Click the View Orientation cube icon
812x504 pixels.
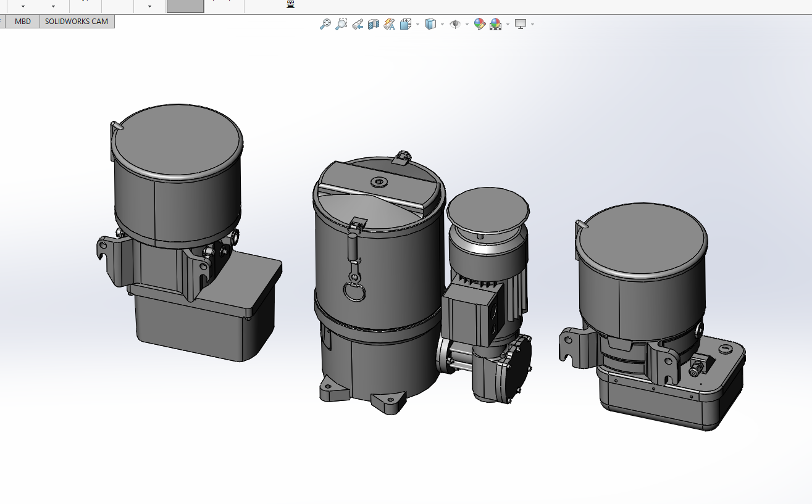pyautogui.click(x=406, y=25)
